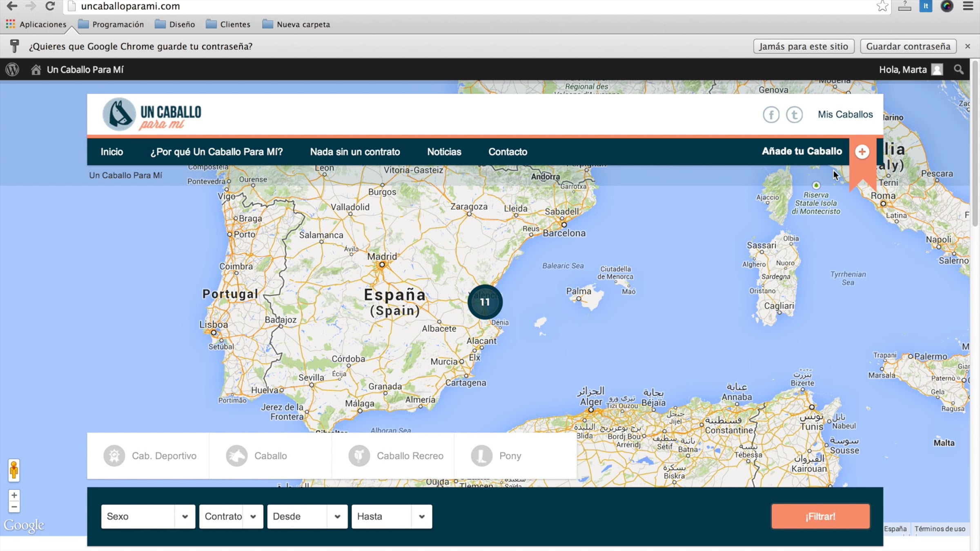Click the browser reload icon

point(50,6)
